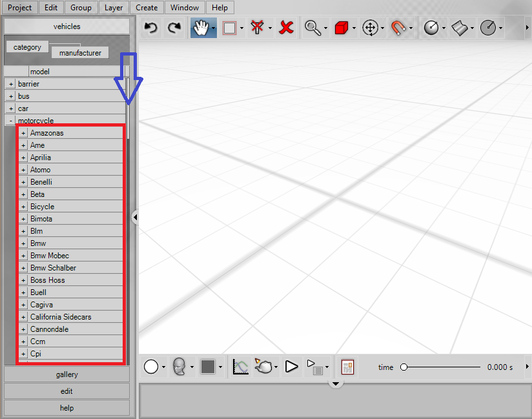The width and height of the screenshot is (532, 419).
Task: Select the hand pan tool
Action: [x=201, y=28]
